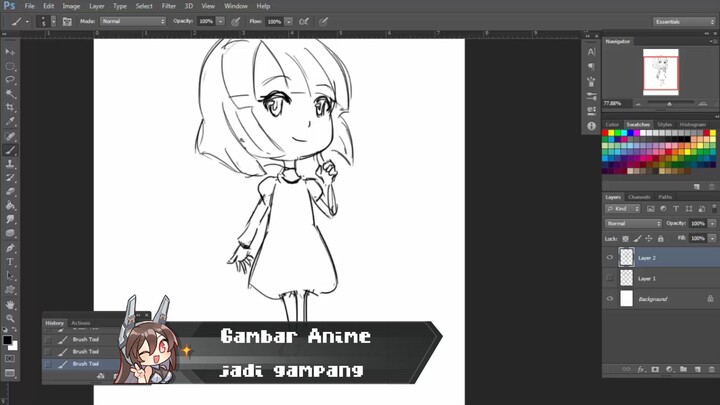Viewport: 720px width, 405px height.
Task: Open the Window menu
Action: point(236,6)
